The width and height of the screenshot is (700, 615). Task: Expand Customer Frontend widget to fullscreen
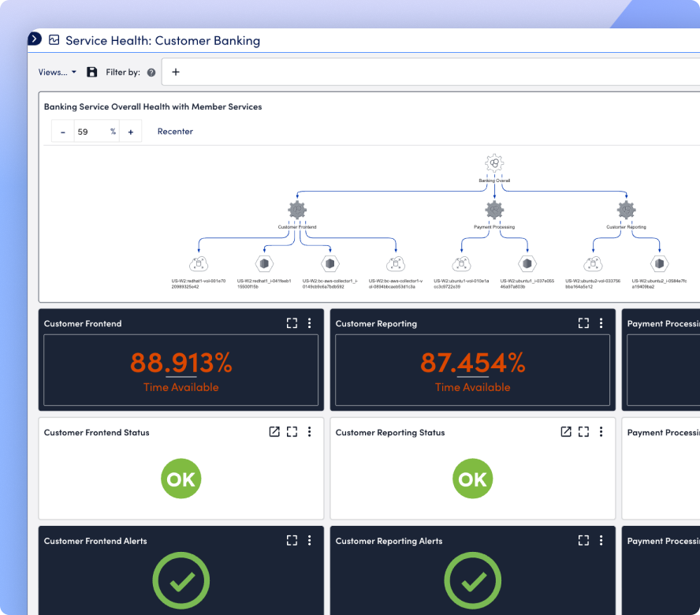[292, 323]
